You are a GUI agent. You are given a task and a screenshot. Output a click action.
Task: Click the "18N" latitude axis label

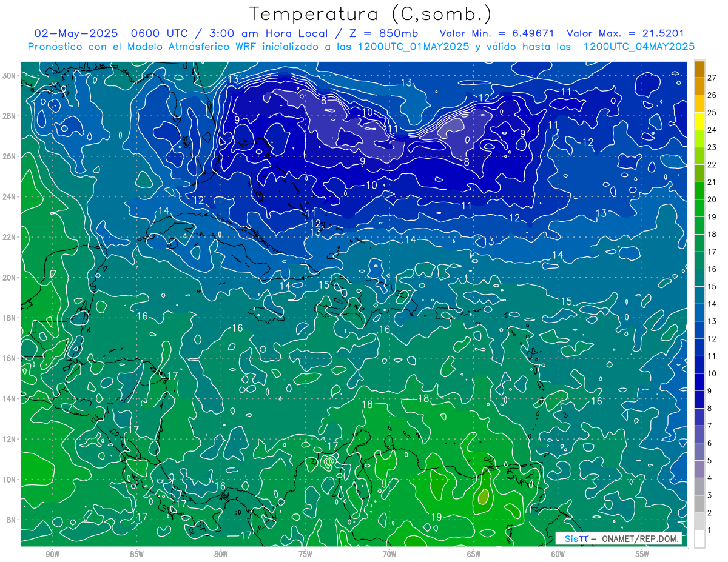click(10, 318)
